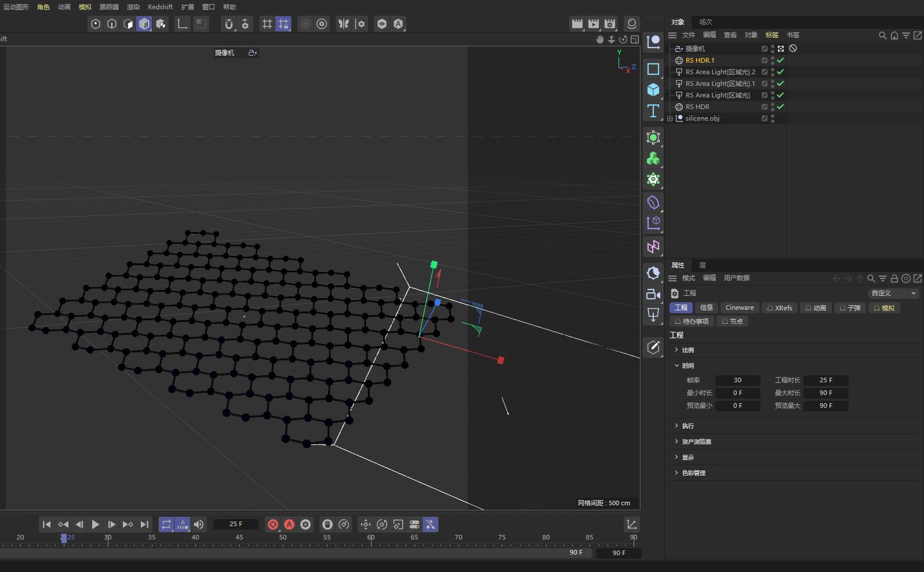This screenshot has width=924, height=572.
Task: Search objects in Object Manager
Action: pyautogui.click(x=883, y=35)
